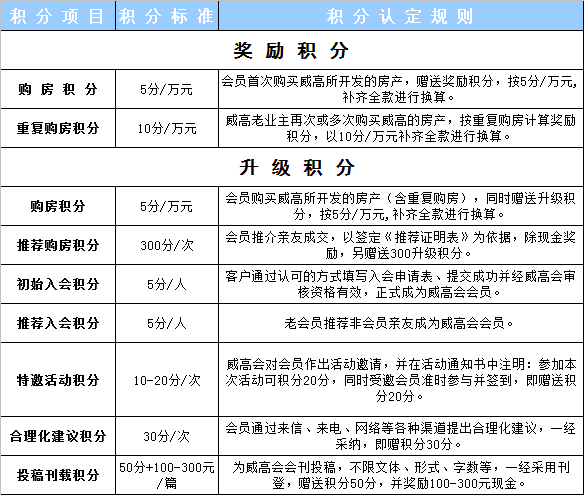Click the 积分认定规则 column header

pos(400,16)
